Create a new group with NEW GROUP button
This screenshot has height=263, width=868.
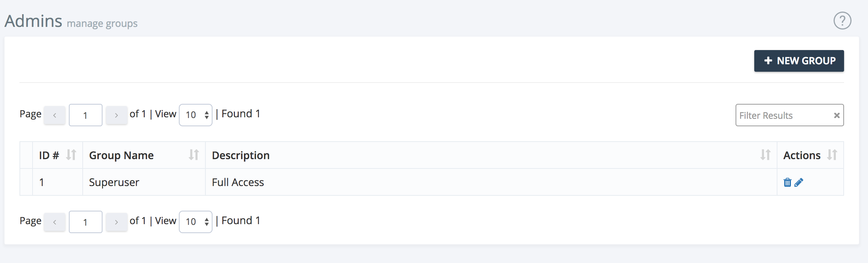pyautogui.click(x=799, y=61)
